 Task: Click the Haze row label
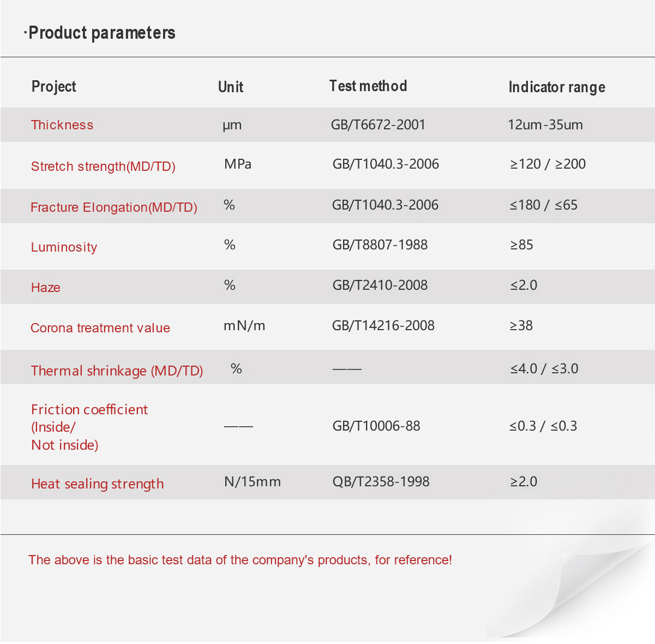pyautogui.click(x=46, y=288)
